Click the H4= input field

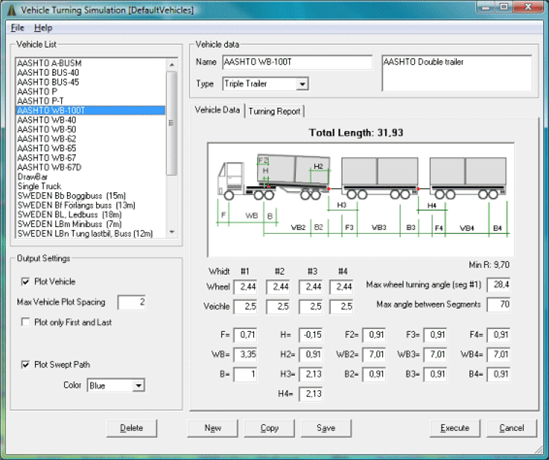coord(311,394)
